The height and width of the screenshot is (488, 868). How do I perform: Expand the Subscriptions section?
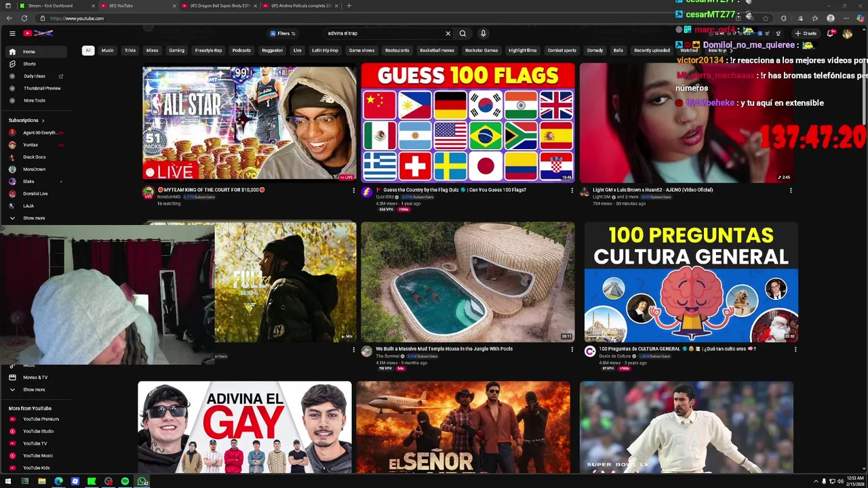click(26, 120)
